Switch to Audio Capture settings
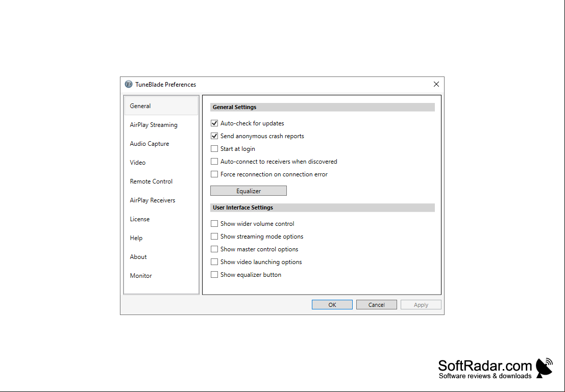 [161, 144]
